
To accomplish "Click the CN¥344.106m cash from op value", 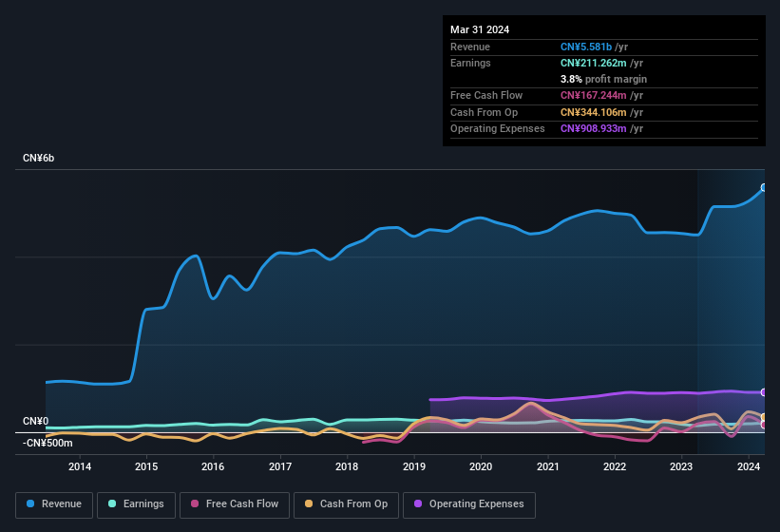I will [x=594, y=112].
